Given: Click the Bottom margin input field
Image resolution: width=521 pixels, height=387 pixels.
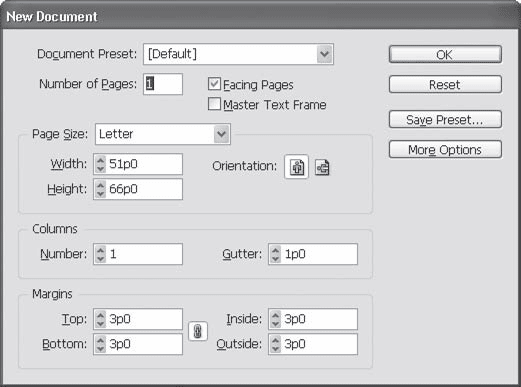Looking at the screenshot, I should 138,344.
